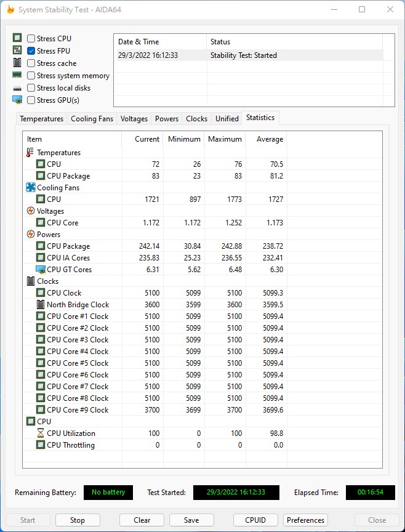
Task: Minimize the System Stability Test window
Action: [335, 9]
